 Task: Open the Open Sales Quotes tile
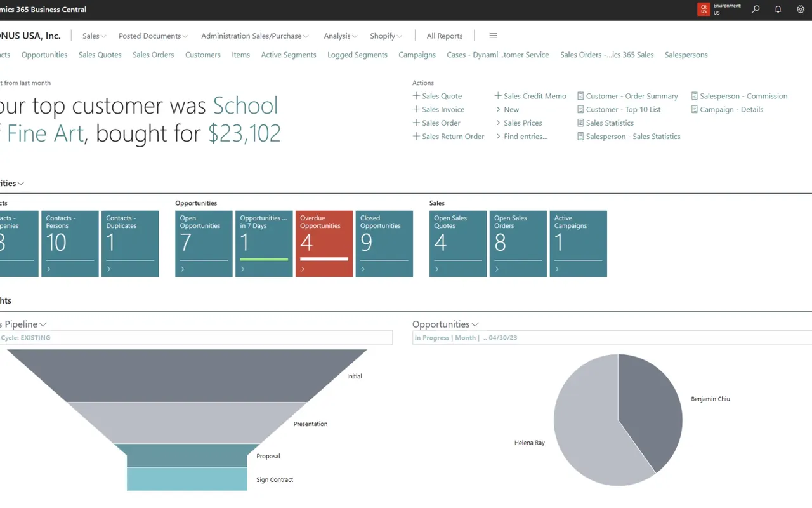point(458,244)
